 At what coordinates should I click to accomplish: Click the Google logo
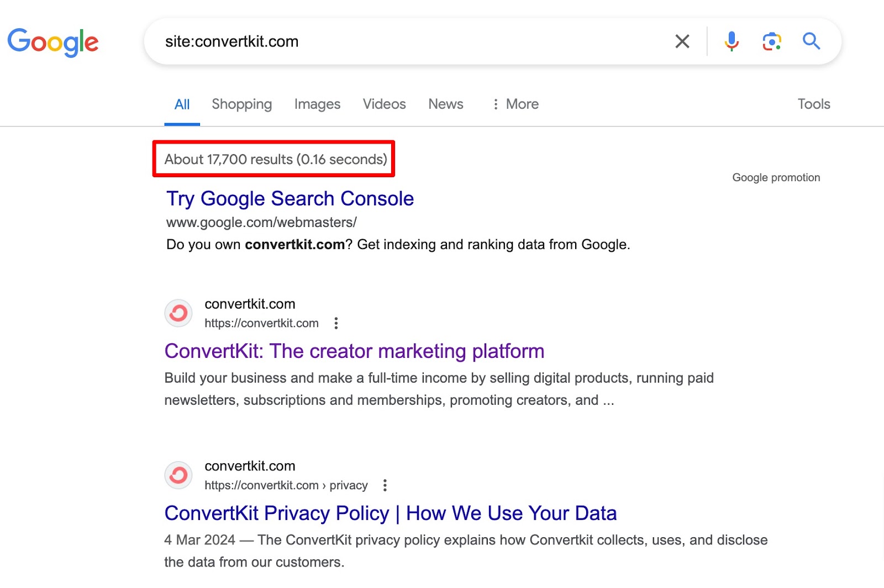click(53, 43)
